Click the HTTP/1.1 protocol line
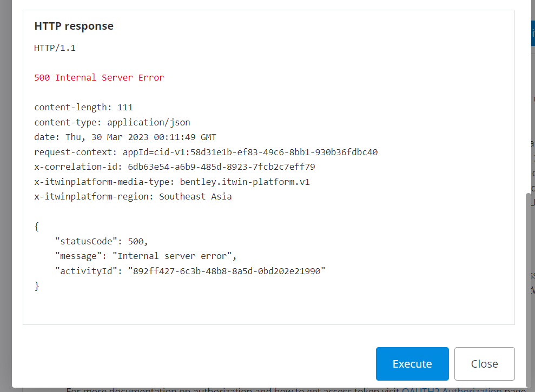The height and width of the screenshot is (392, 535). 54,48
